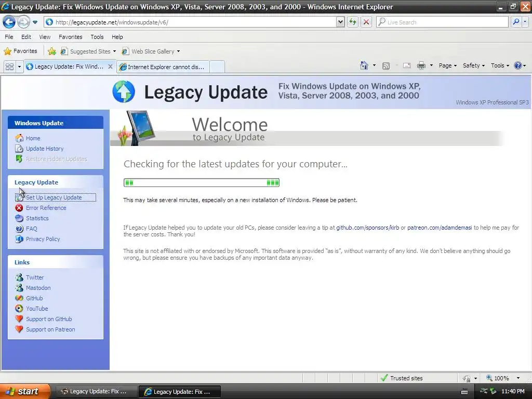
Task: Switch to Internet Explorer cannot display tab
Action: coord(163,67)
